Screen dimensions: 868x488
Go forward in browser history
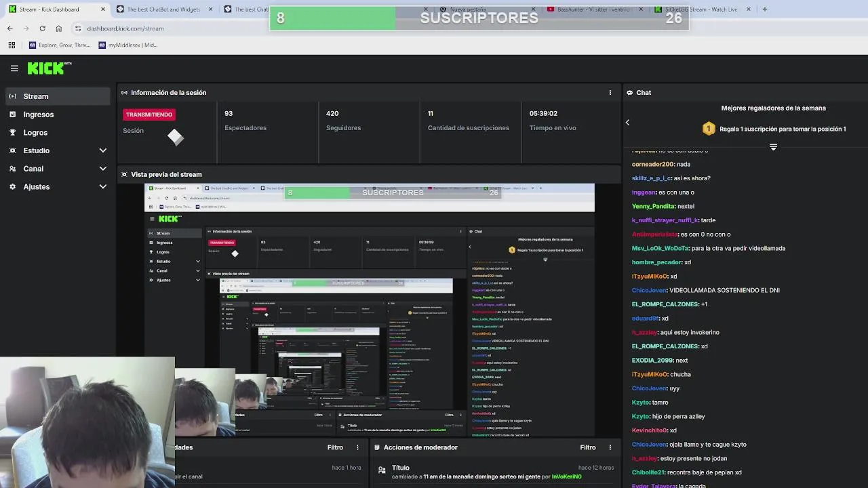click(x=26, y=28)
